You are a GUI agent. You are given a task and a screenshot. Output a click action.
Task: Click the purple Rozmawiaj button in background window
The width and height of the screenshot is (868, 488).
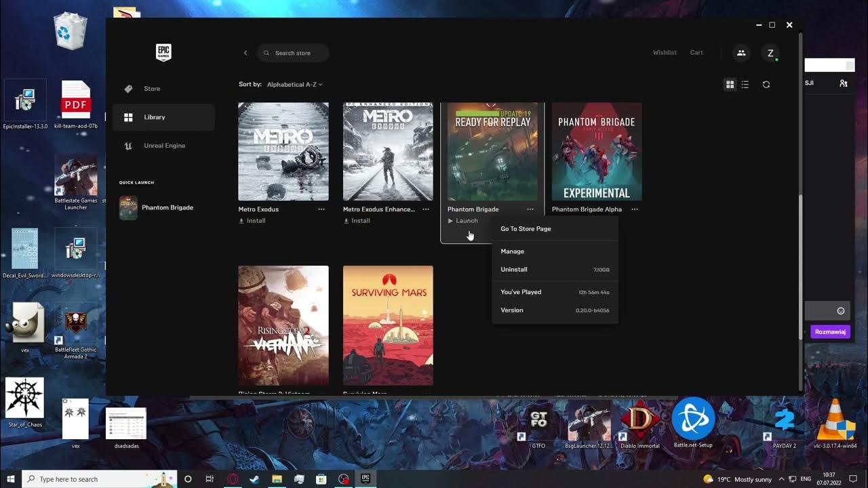[x=830, y=332]
